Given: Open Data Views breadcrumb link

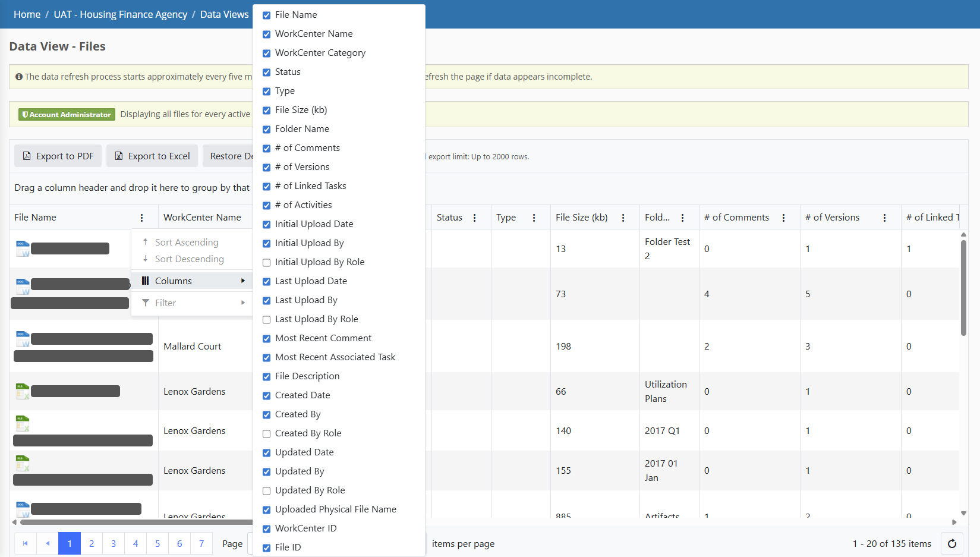Looking at the screenshot, I should click(224, 14).
